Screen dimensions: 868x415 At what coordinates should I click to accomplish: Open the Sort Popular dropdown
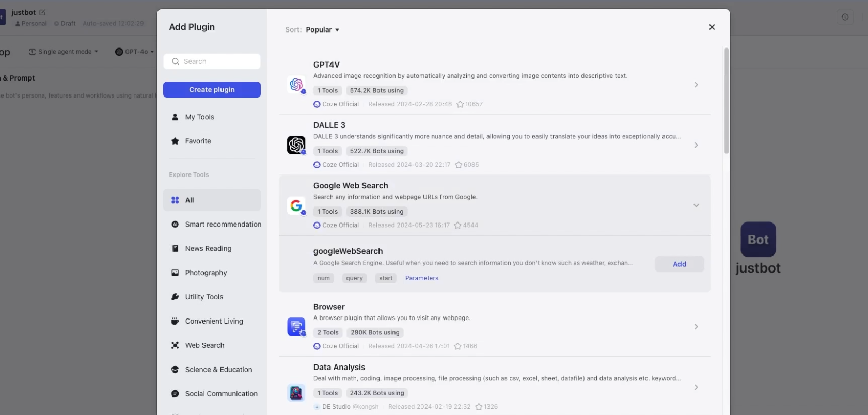pos(322,30)
